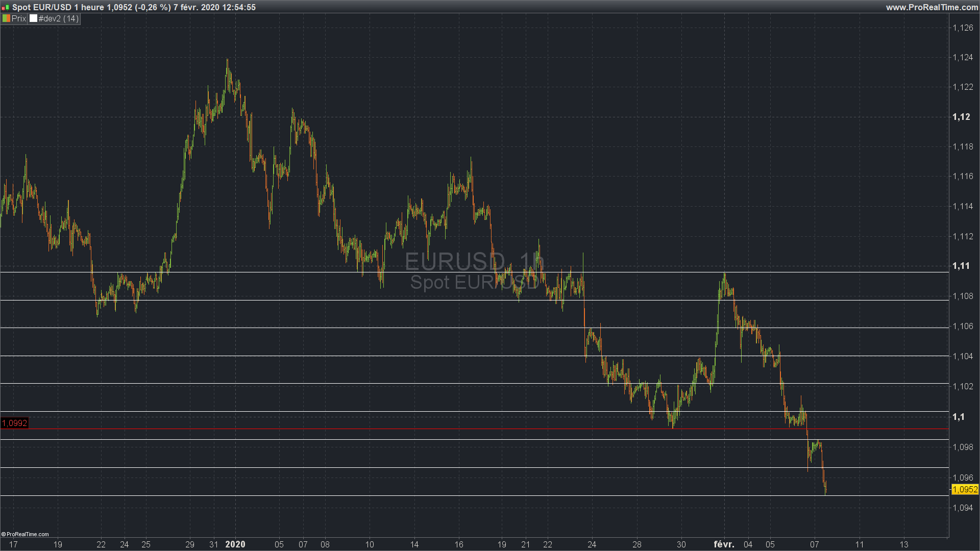The height and width of the screenshot is (551, 980).
Task: Click the 2020 year marker on the time axis
Action: coord(235,544)
